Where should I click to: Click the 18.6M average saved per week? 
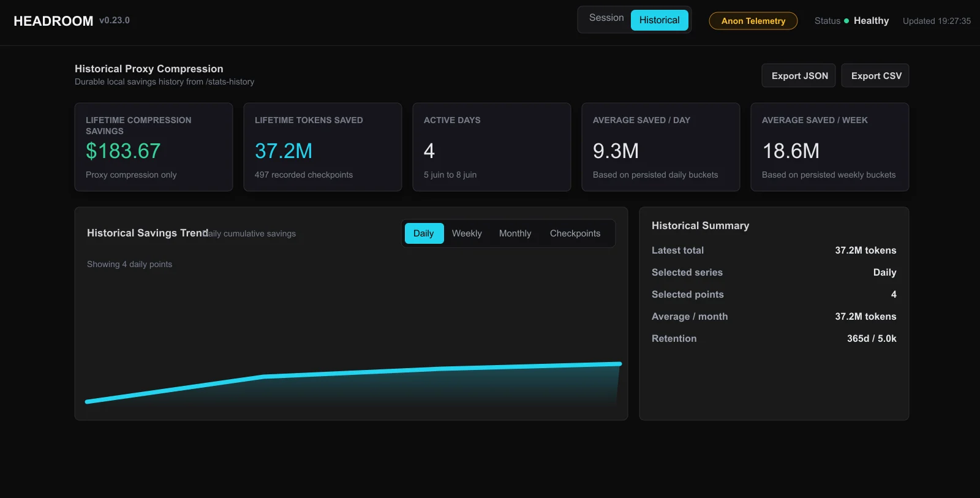pos(791,151)
